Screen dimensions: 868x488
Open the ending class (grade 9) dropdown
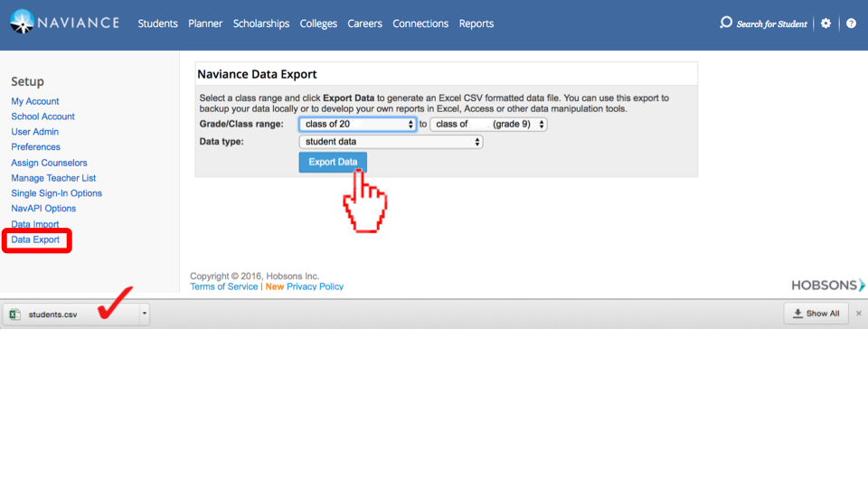[489, 124]
